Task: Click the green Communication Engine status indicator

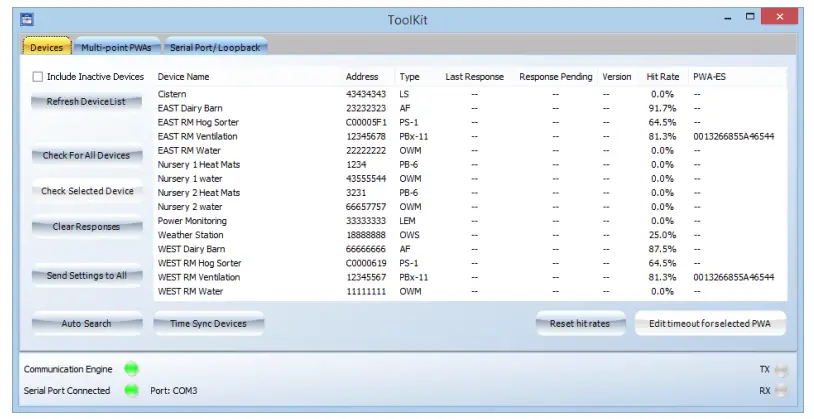Action: point(131,369)
